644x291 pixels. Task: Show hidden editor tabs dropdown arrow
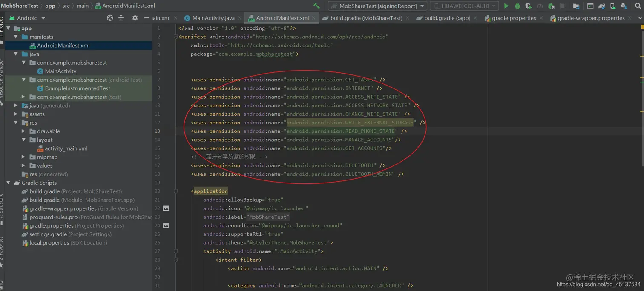640,18
